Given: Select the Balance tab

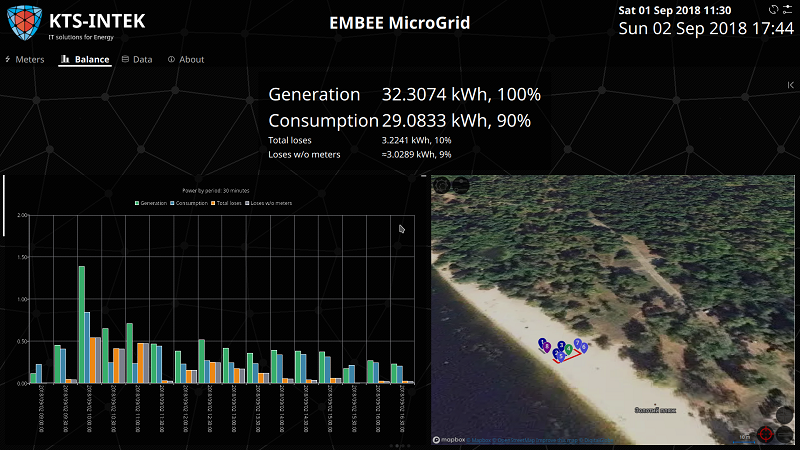Looking at the screenshot, I should click(85, 59).
